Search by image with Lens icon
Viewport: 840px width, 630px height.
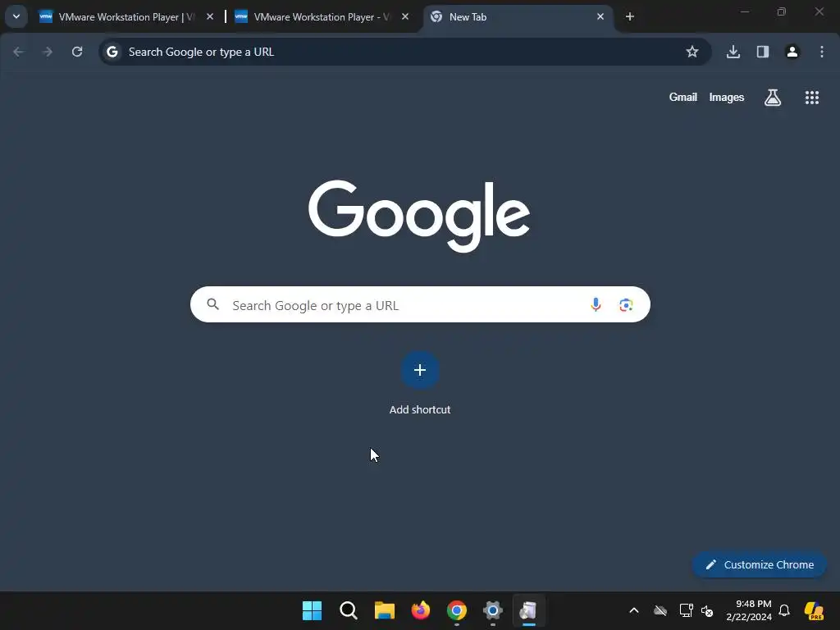[626, 305]
